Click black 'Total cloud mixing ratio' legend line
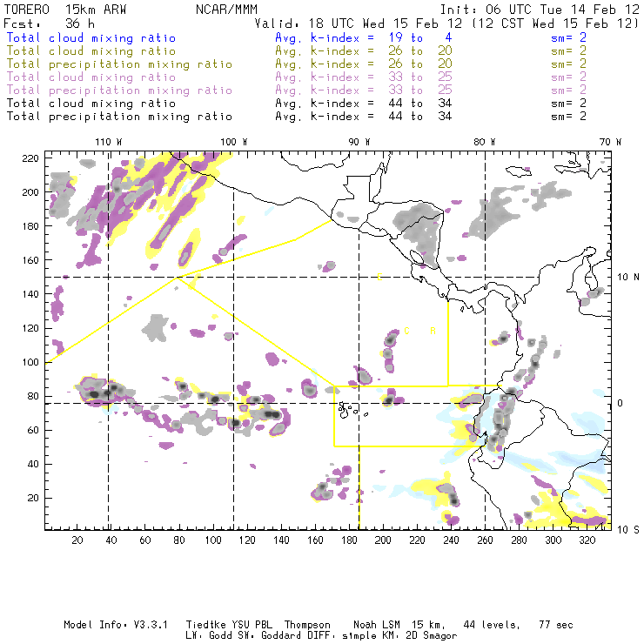This screenshot has width=644, height=644. click(x=91, y=104)
